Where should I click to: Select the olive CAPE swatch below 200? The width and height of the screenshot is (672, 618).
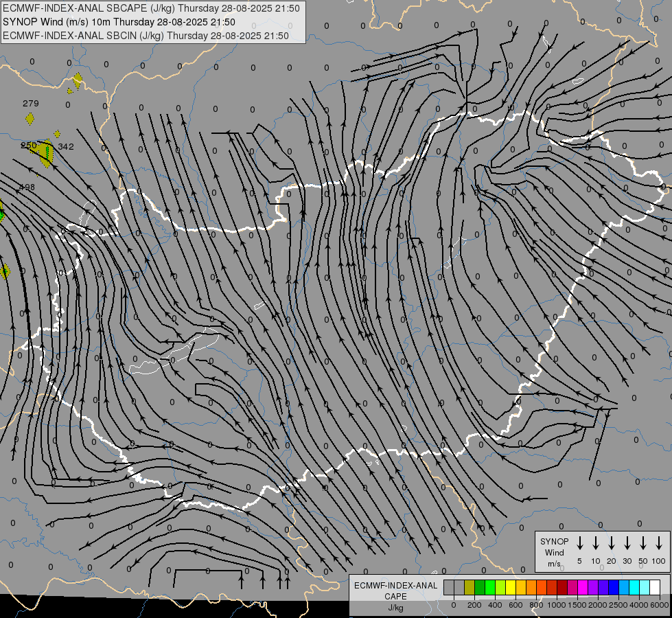tap(470, 587)
